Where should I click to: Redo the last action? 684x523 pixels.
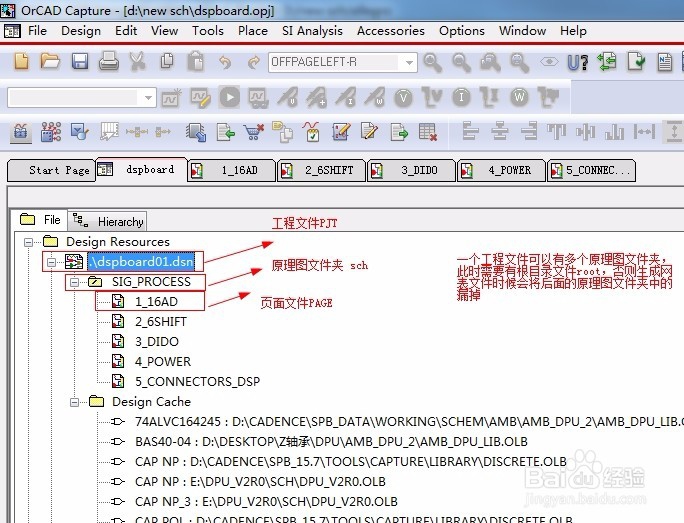click(253, 62)
